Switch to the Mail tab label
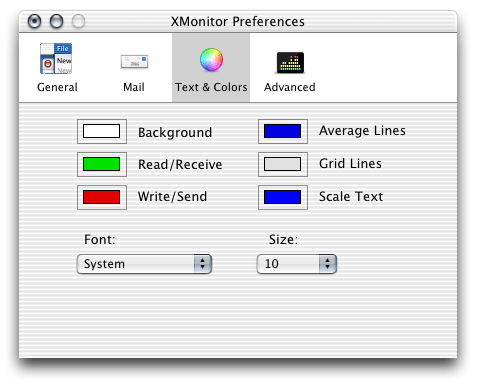 [134, 87]
